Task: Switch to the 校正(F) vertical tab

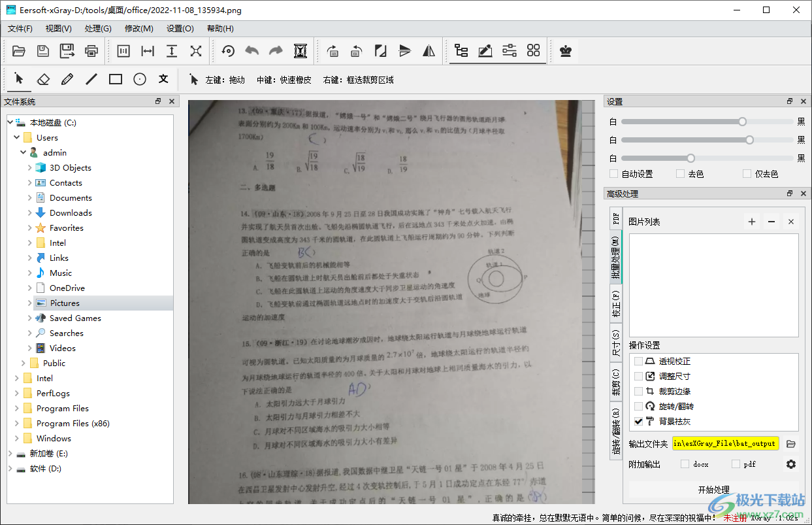Action: 615,304
